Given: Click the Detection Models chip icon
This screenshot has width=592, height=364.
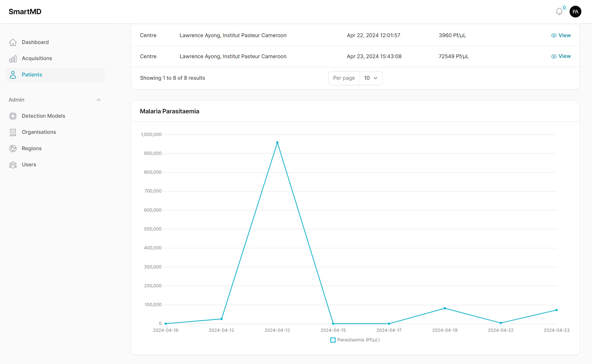Looking at the screenshot, I should pyautogui.click(x=13, y=116).
